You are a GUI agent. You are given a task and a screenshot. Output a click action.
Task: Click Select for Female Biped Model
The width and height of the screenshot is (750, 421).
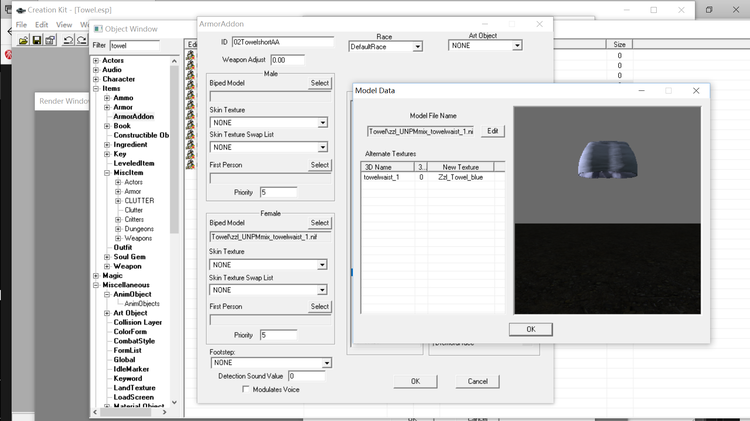tap(320, 223)
